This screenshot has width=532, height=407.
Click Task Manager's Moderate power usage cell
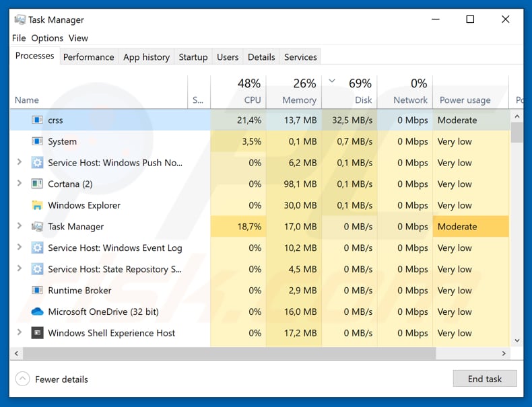point(471,227)
